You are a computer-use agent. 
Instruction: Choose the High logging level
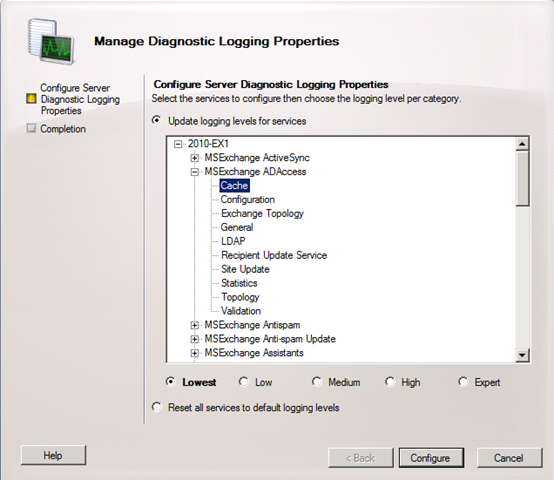pos(390,381)
